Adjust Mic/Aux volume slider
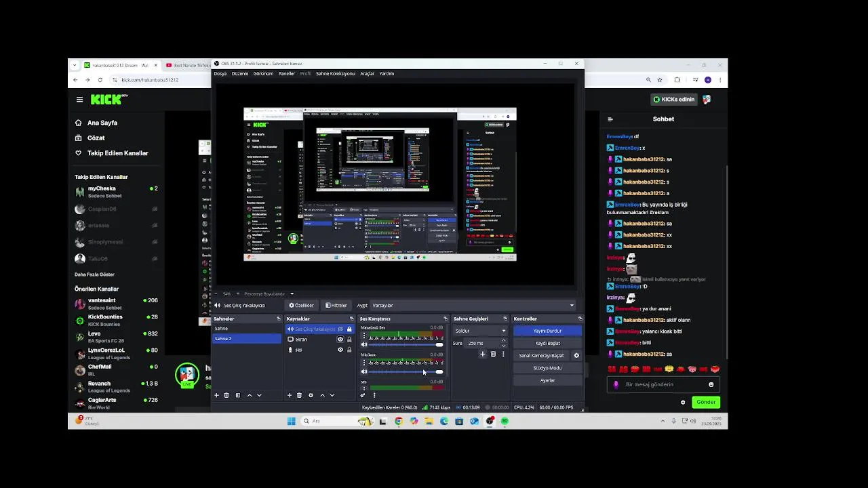The height and width of the screenshot is (488, 868). point(406,371)
